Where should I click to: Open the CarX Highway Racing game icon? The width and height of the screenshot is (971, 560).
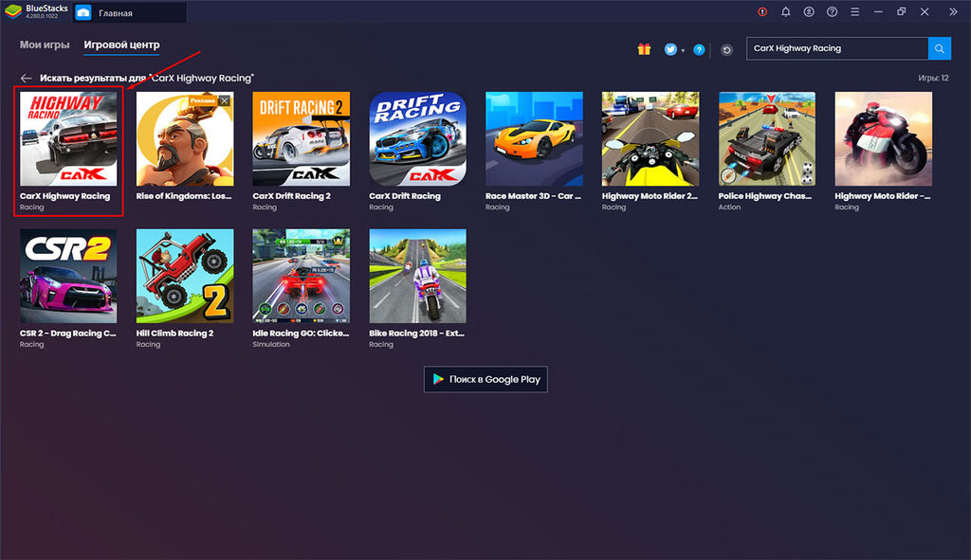coord(68,138)
